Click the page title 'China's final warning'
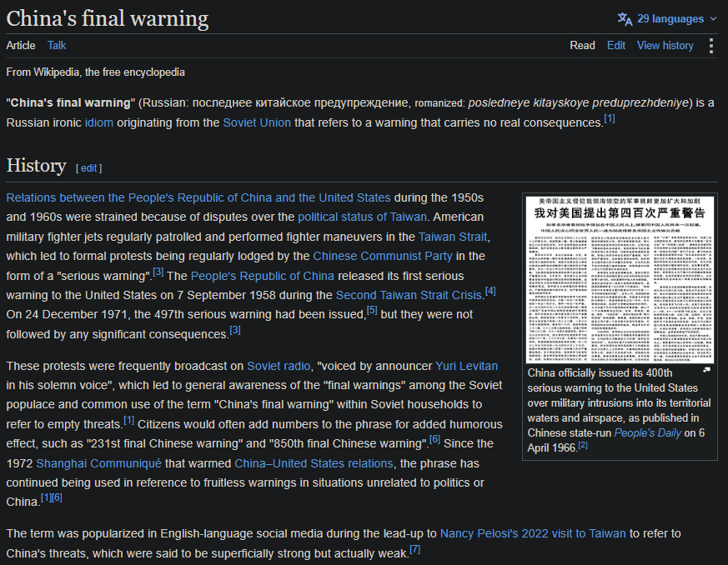 [x=108, y=19]
